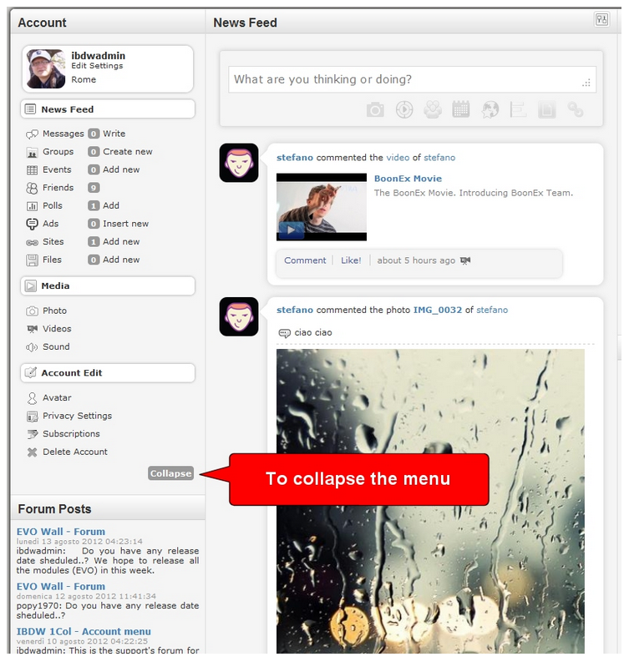Open the BoonEx Movie title link
This screenshot has height=672, width=629.
tap(408, 179)
